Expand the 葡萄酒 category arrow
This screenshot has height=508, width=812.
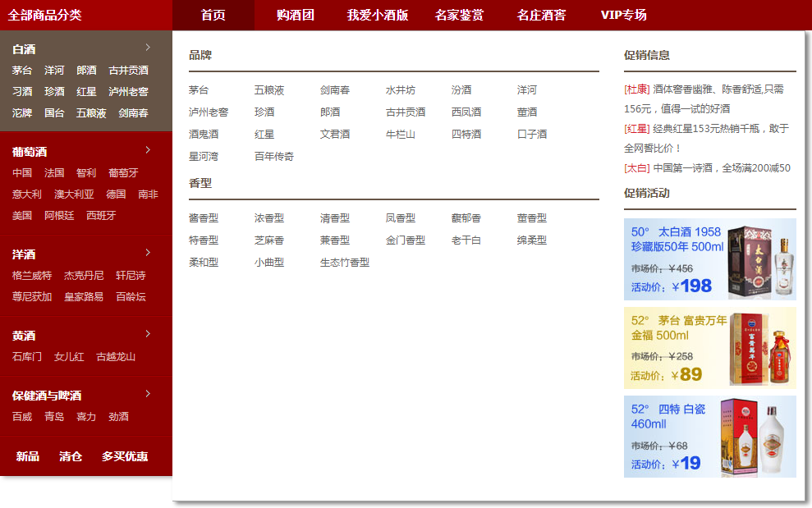click(148, 150)
